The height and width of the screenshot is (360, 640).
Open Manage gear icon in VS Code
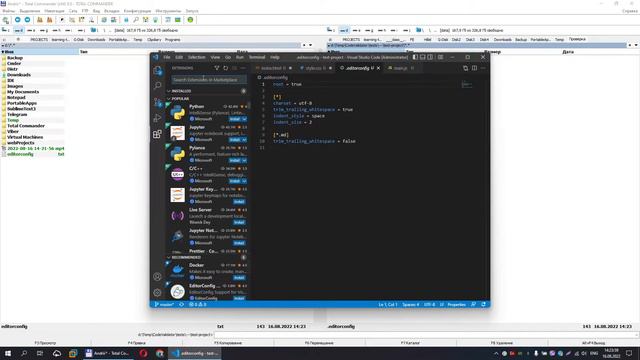[158, 293]
